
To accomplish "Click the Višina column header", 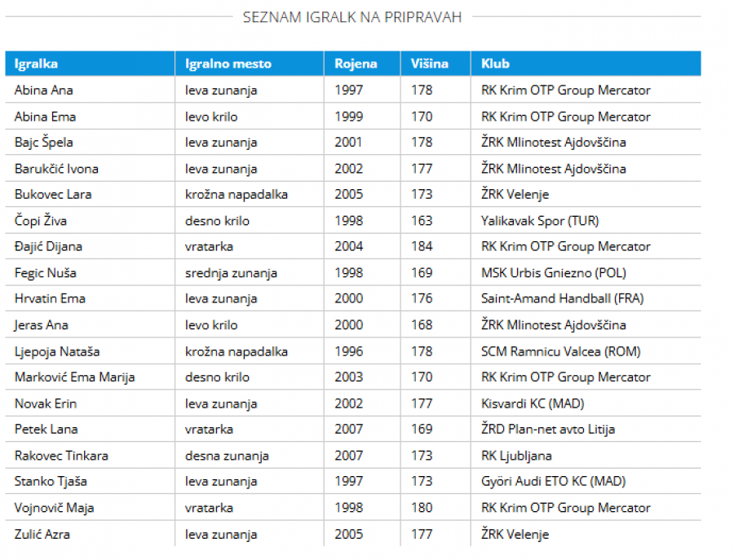I will pos(427,64).
